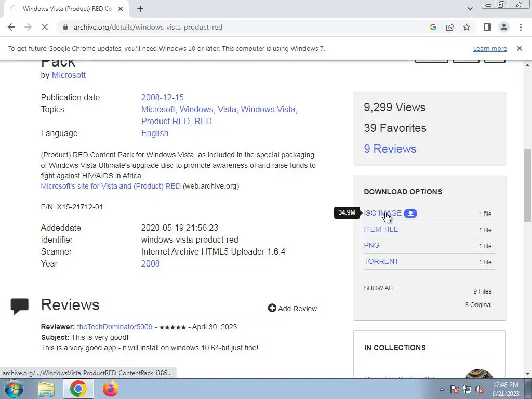Open the browser side panel
The image size is (532, 399).
(487, 27)
